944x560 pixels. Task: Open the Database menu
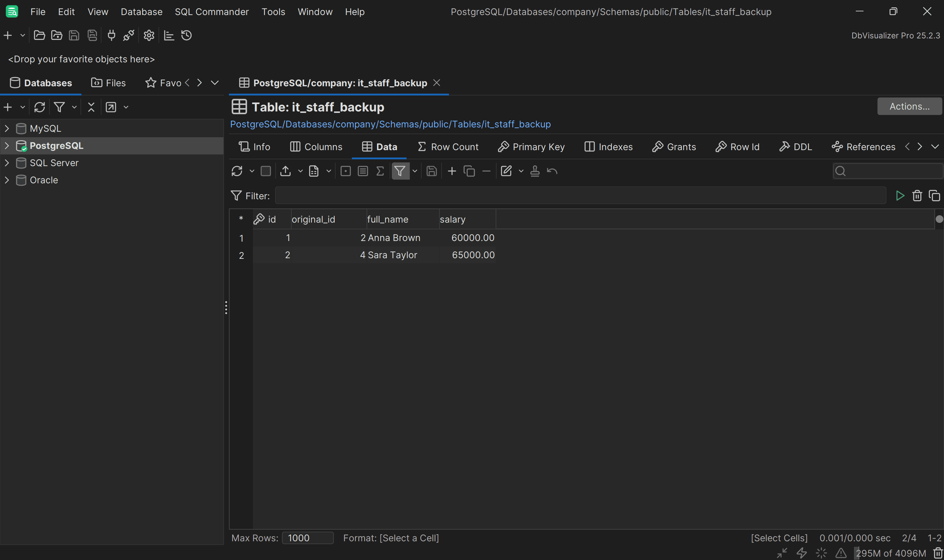click(142, 12)
